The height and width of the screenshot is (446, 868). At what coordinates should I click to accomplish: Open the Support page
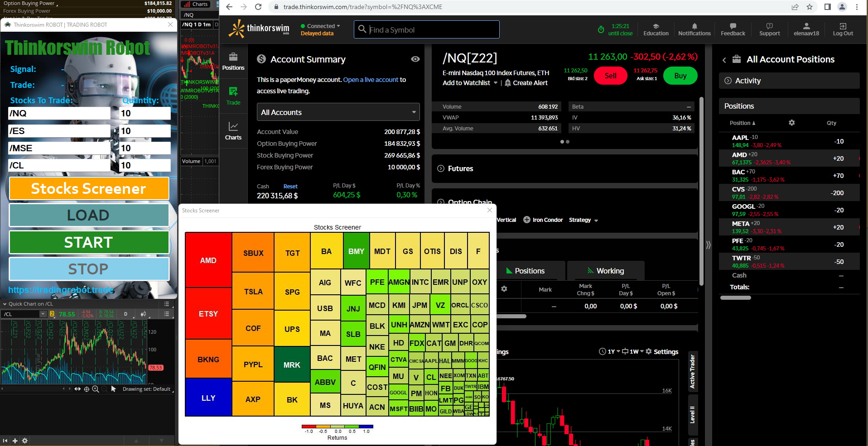point(769,29)
